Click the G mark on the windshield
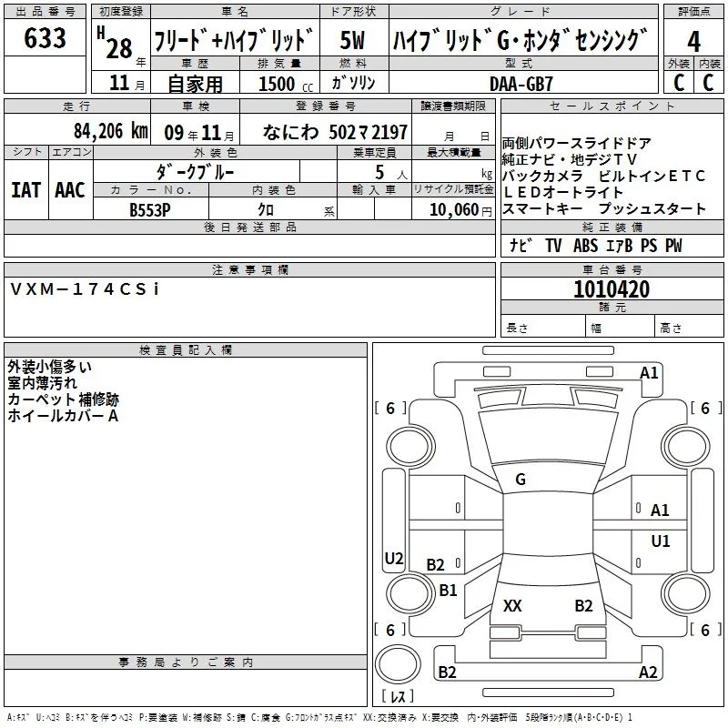This screenshot has width=728, height=728. [x=521, y=480]
